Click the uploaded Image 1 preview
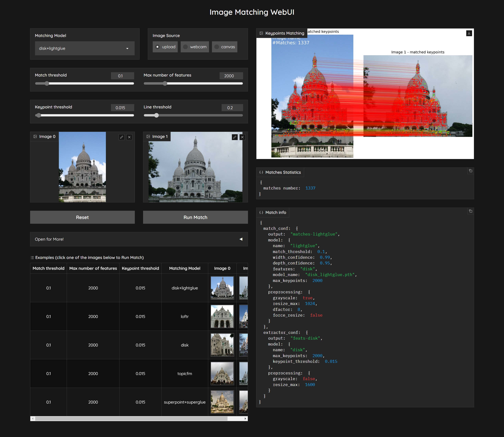 (x=195, y=167)
